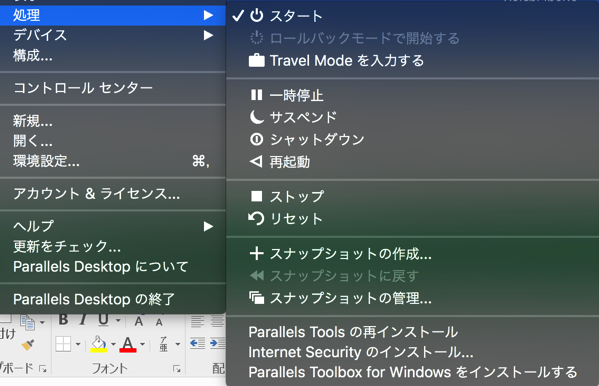Click the square stop icon beside ストップ
This screenshot has width=599, height=386.
click(256, 196)
